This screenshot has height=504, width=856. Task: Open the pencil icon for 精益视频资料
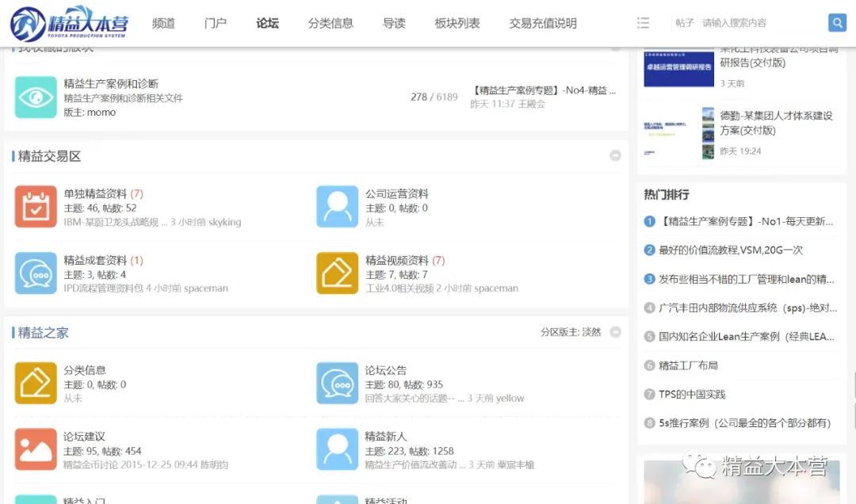pos(338,273)
